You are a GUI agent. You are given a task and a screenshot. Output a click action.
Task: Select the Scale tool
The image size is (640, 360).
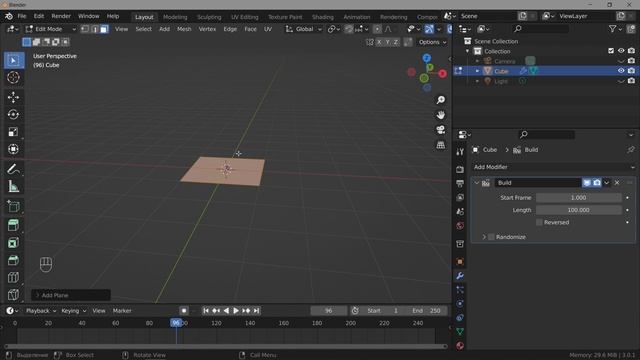pos(13,132)
